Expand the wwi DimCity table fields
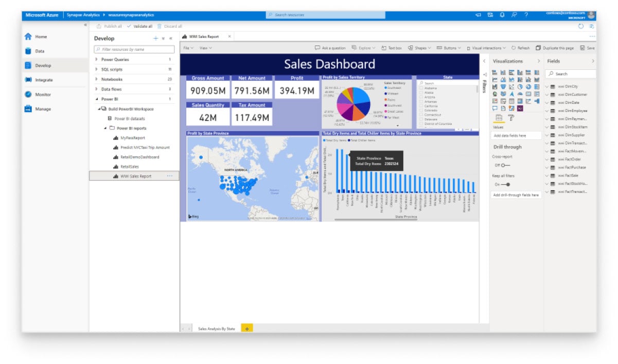 click(547, 86)
